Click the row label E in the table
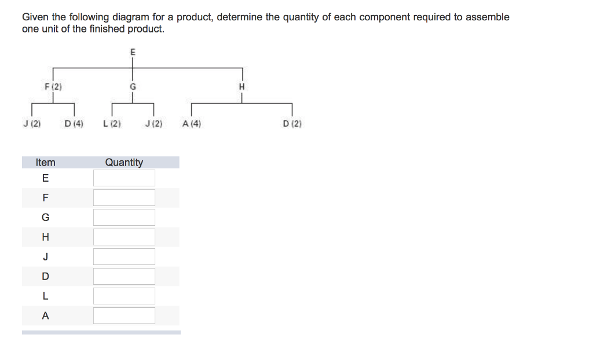This screenshot has width=593, height=364. pos(45,178)
